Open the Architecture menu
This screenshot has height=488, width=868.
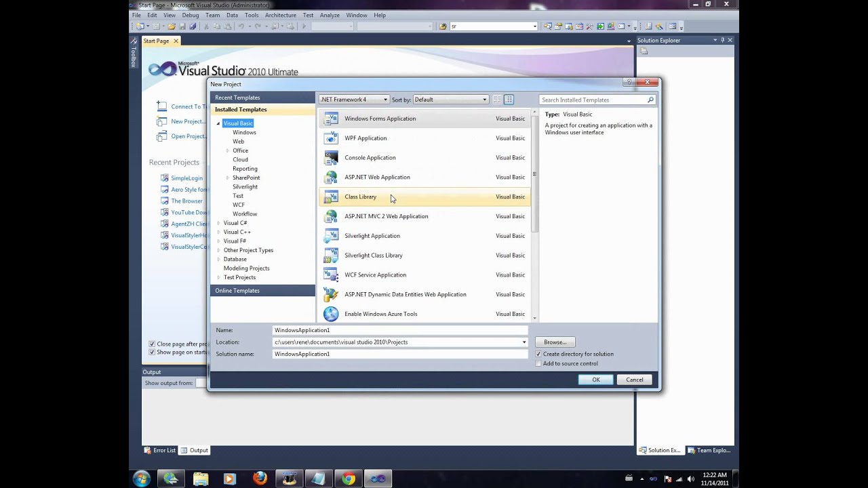point(280,15)
